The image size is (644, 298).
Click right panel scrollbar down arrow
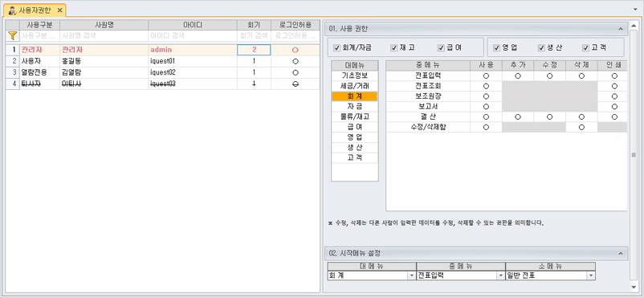pyautogui.click(x=634, y=287)
